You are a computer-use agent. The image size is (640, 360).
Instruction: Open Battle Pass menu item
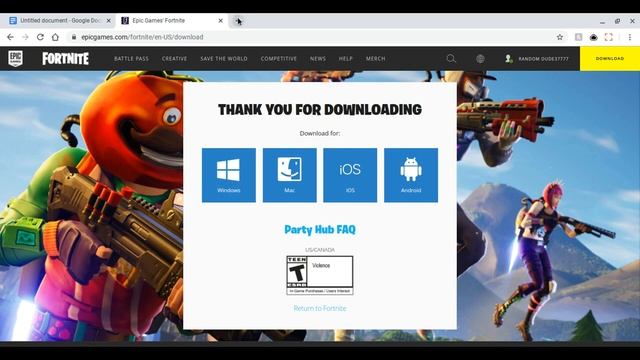click(131, 59)
